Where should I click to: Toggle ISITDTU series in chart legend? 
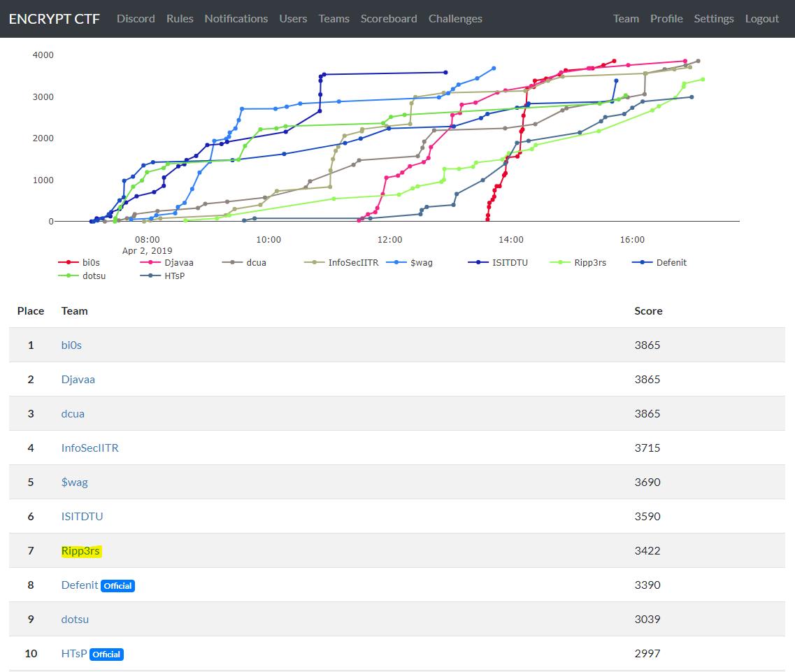click(499, 262)
